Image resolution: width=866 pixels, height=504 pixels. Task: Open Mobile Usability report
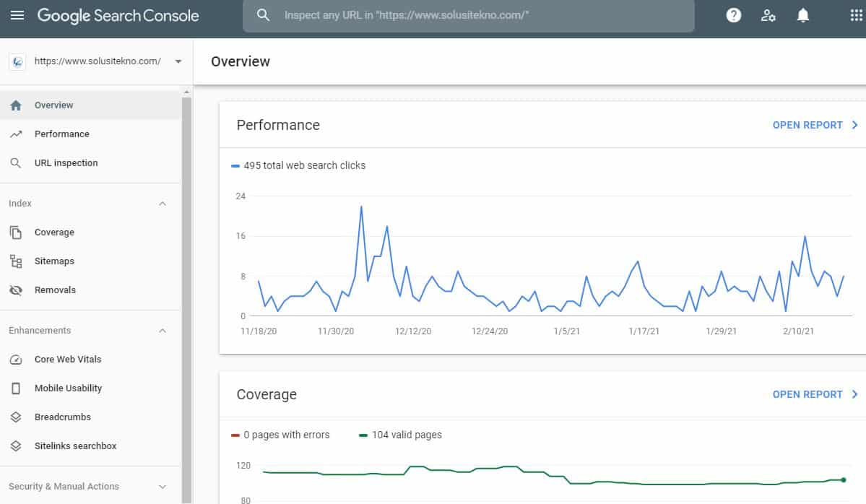(x=90, y=388)
